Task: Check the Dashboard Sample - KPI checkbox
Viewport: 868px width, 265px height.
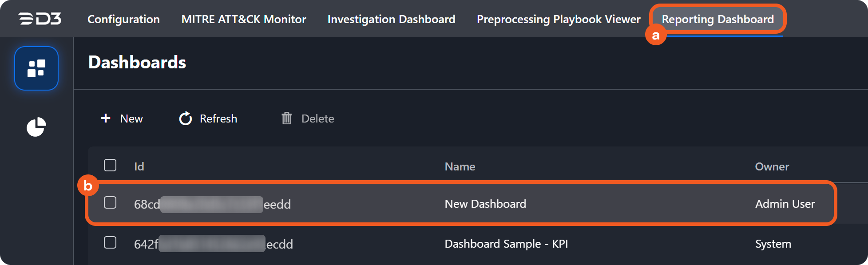Action: click(110, 242)
